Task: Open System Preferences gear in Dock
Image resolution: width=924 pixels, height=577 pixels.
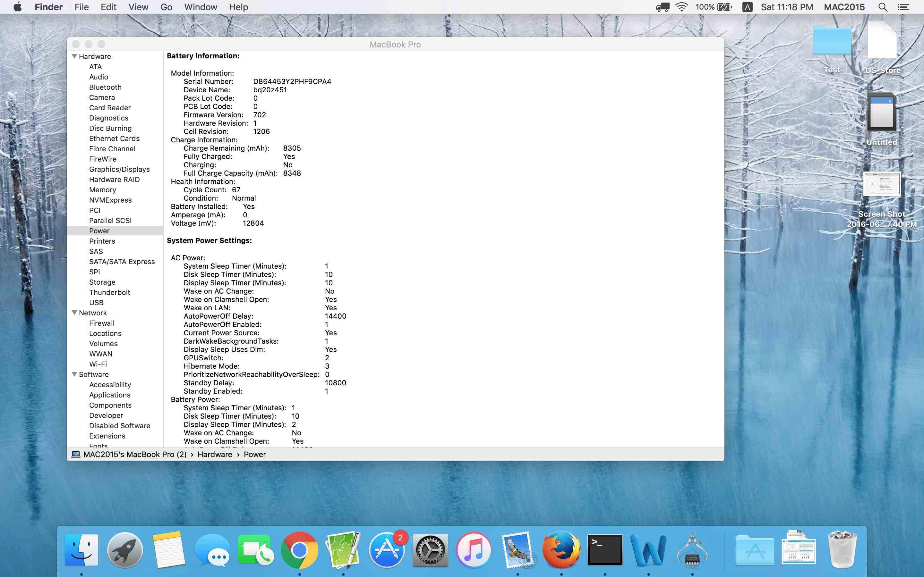Action: (x=430, y=549)
